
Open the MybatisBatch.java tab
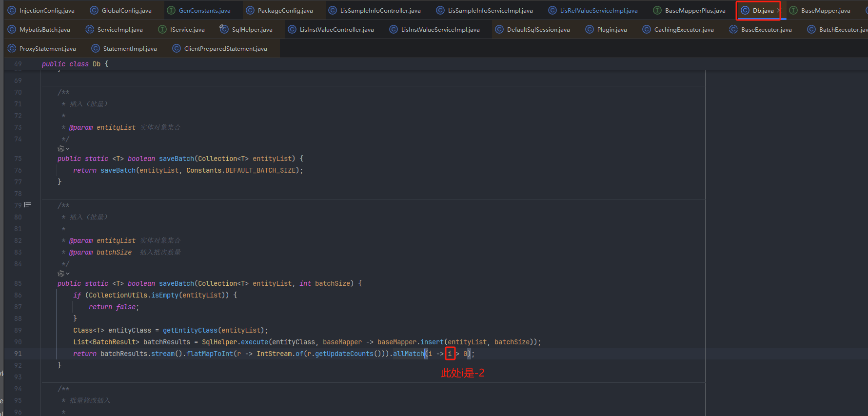[x=44, y=29]
